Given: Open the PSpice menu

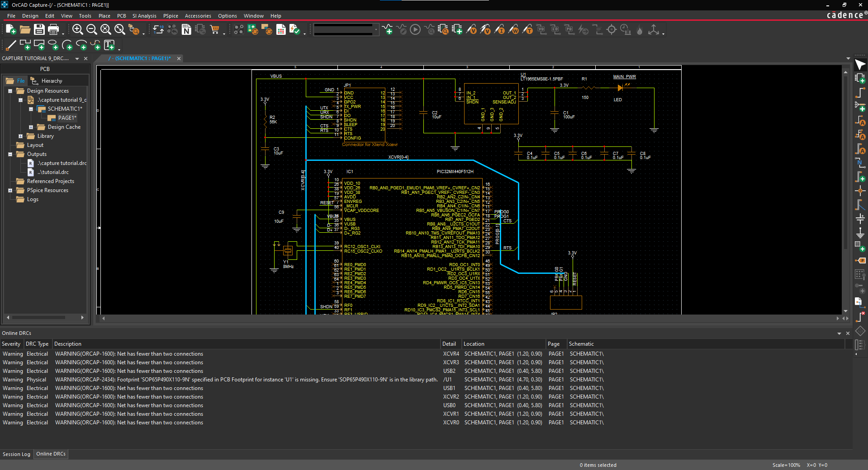Looking at the screenshot, I should coord(171,15).
